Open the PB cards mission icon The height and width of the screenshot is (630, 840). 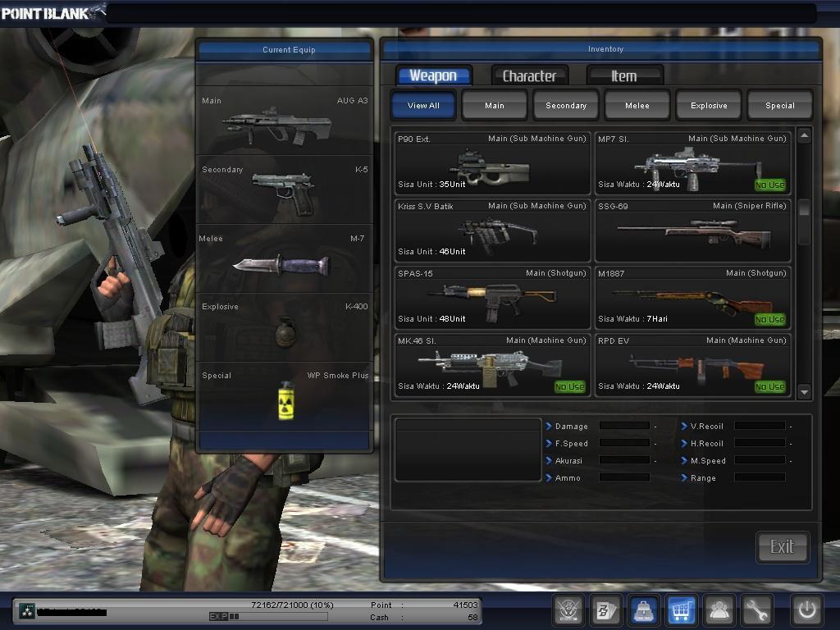click(606, 610)
